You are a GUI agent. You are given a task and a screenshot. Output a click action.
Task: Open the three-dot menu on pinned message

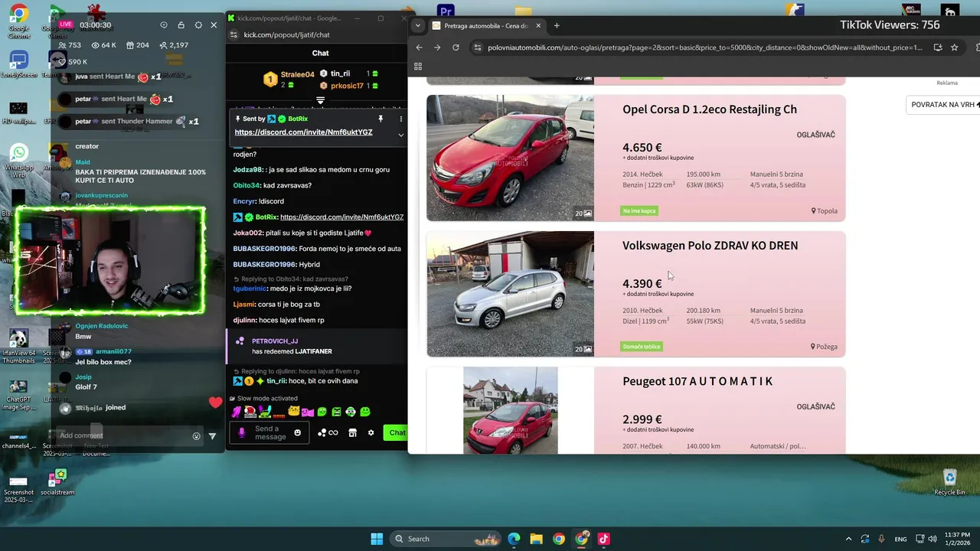pyautogui.click(x=400, y=119)
